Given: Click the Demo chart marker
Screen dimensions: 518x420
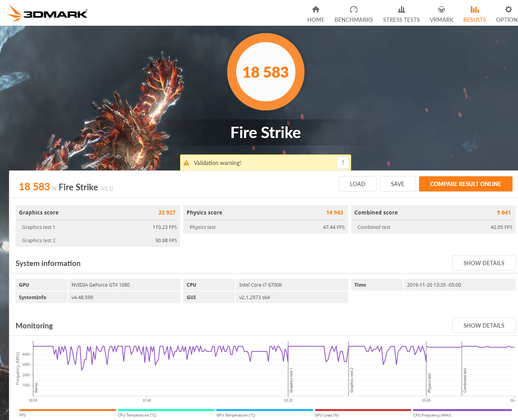Looking at the screenshot, I should point(36,388).
